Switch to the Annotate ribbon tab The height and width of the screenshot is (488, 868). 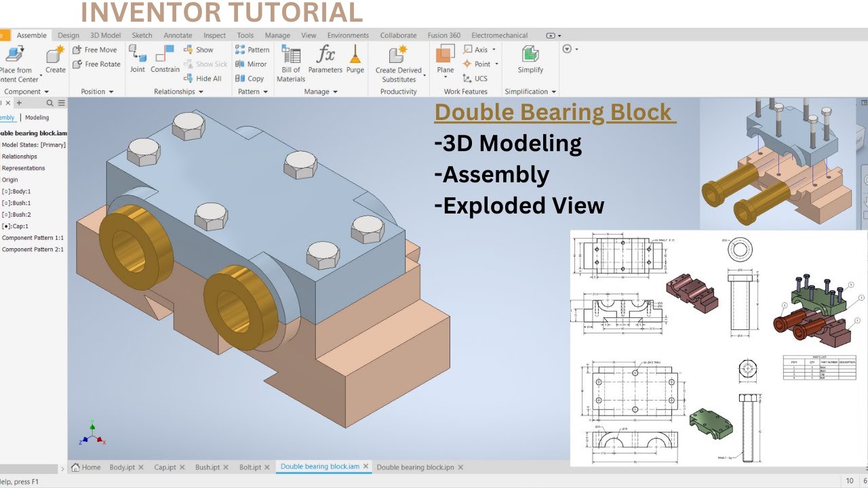(178, 35)
